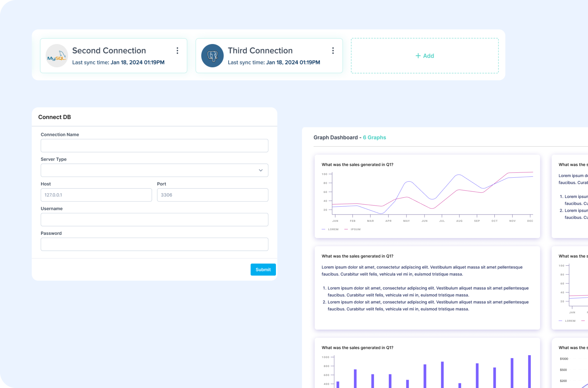
Task: Open the Server Type combo box
Action: (154, 170)
